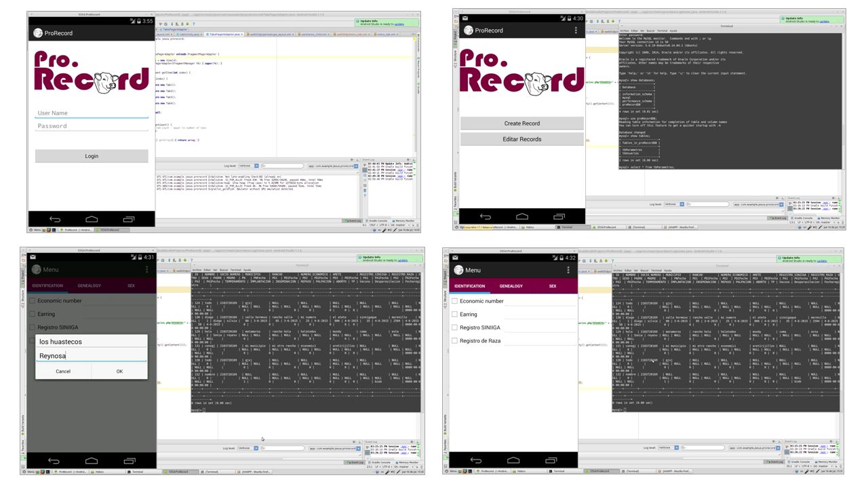This screenshot has width=868, height=488.
Task: Click the 'Reynosa' field in the dialog
Action: pos(92,356)
